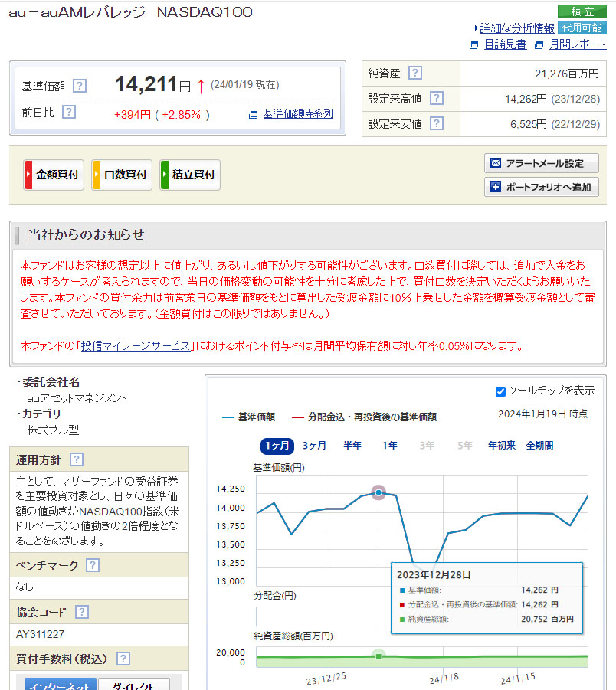Uncheck the ツールチップを表示 checkbox

500,391
